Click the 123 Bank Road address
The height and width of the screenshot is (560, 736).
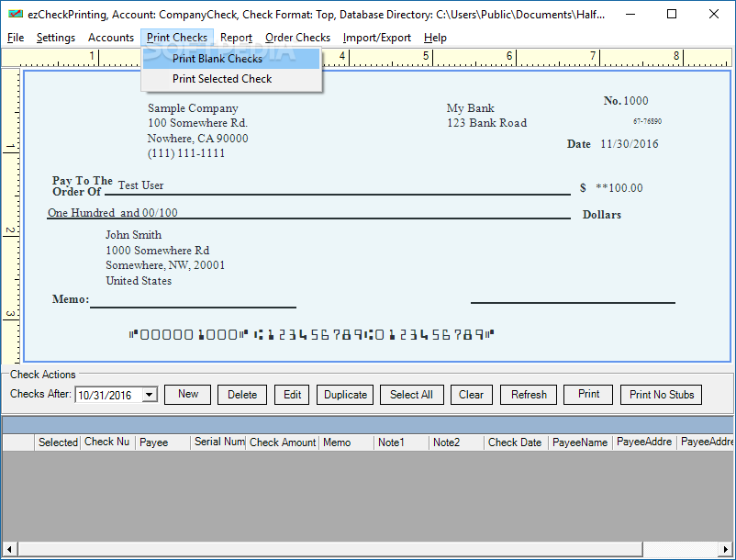pyautogui.click(x=486, y=123)
